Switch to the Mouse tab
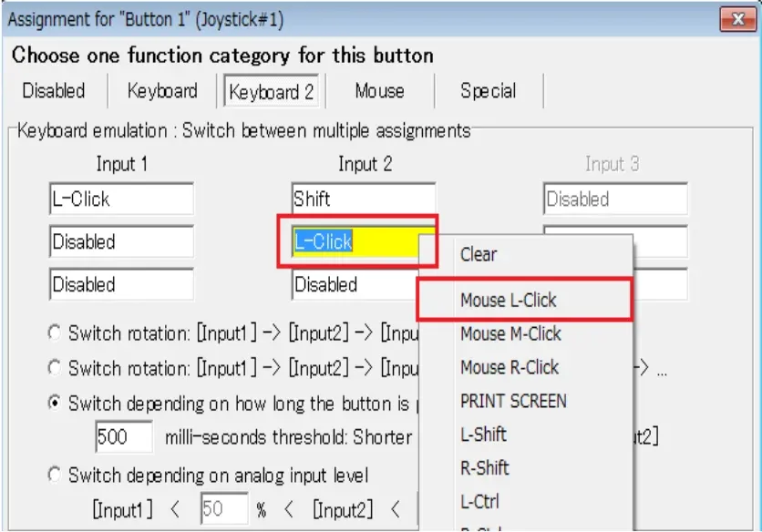This screenshot has width=762, height=532. 379,91
